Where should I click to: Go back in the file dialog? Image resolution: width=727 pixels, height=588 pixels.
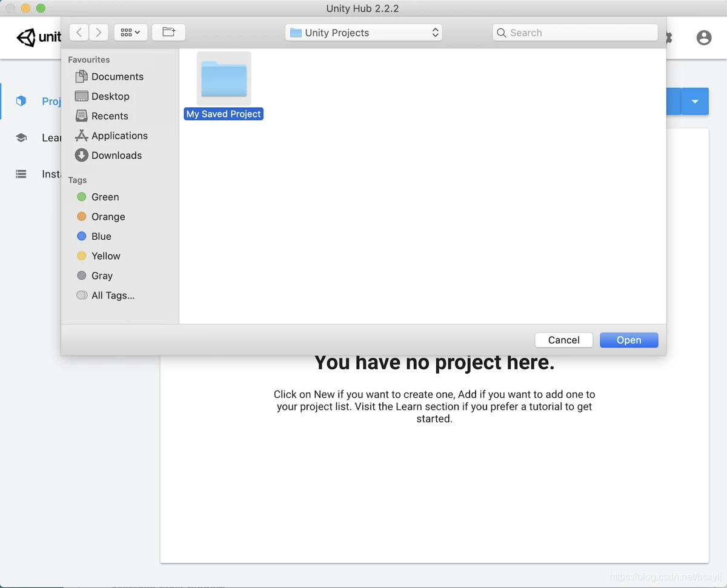(79, 33)
